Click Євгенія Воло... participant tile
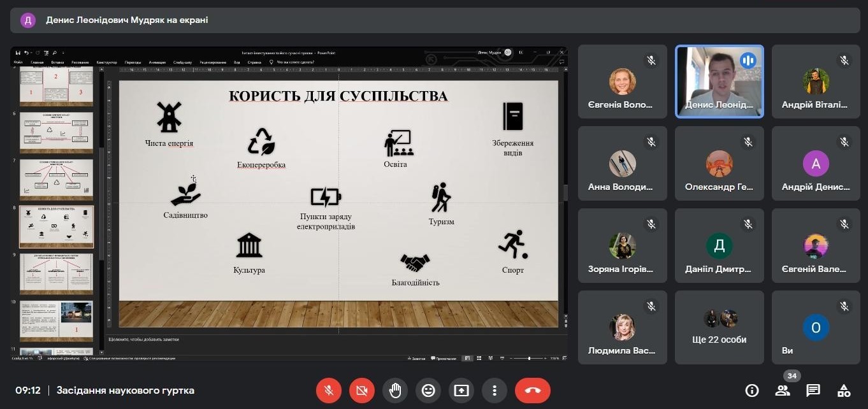The image size is (868, 409). [623, 82]
